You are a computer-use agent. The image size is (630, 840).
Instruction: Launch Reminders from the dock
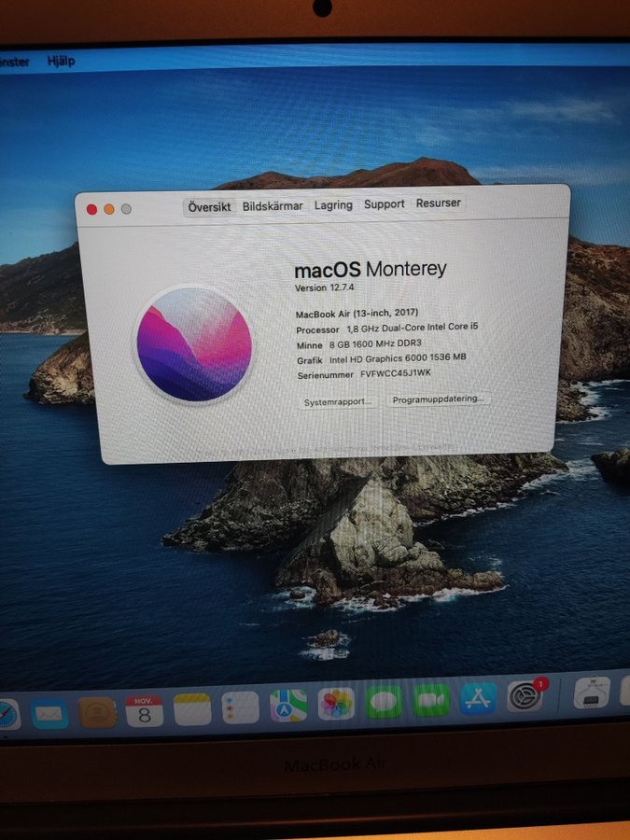coord(240,707)
